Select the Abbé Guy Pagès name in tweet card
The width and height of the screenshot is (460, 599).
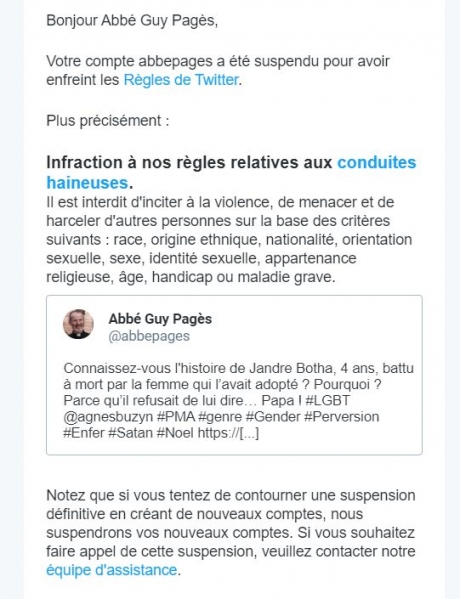[160, 319]
